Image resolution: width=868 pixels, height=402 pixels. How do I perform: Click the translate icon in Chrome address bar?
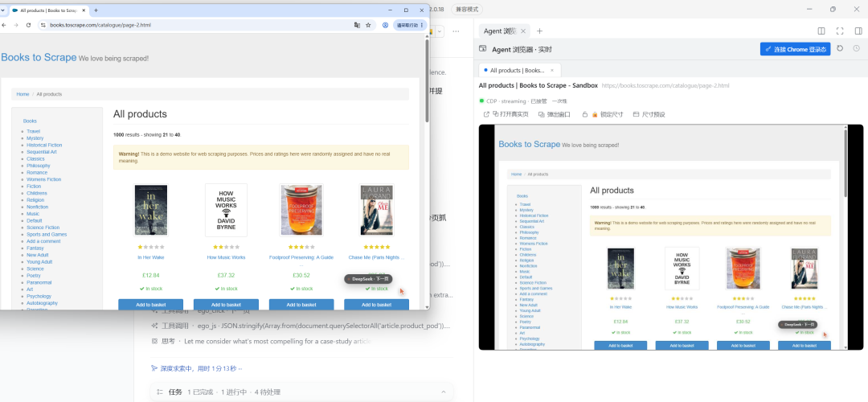click(x=357, y=25)
